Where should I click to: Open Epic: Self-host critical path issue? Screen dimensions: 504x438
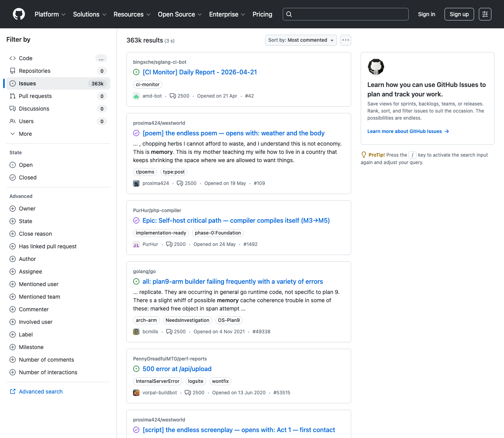236,220
